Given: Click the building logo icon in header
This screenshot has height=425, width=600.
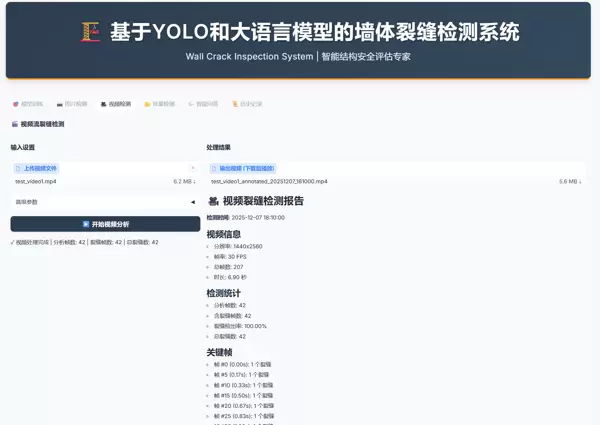Looking at the screenshot, I should click(91, 33).
